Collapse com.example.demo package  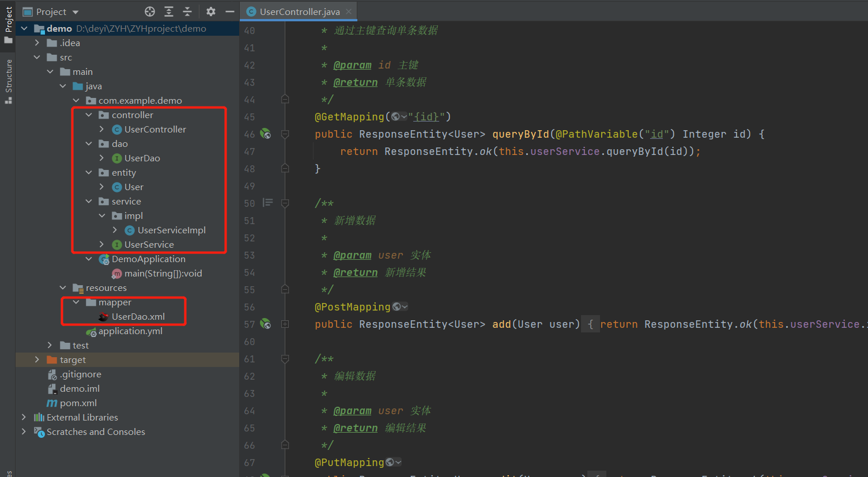(x=76, y=100)
